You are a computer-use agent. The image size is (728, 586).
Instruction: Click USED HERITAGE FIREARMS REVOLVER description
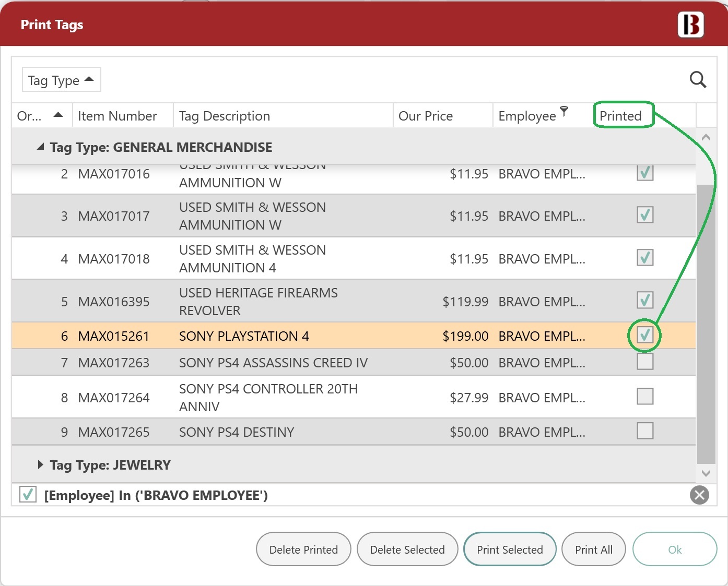tap(258, 302)
